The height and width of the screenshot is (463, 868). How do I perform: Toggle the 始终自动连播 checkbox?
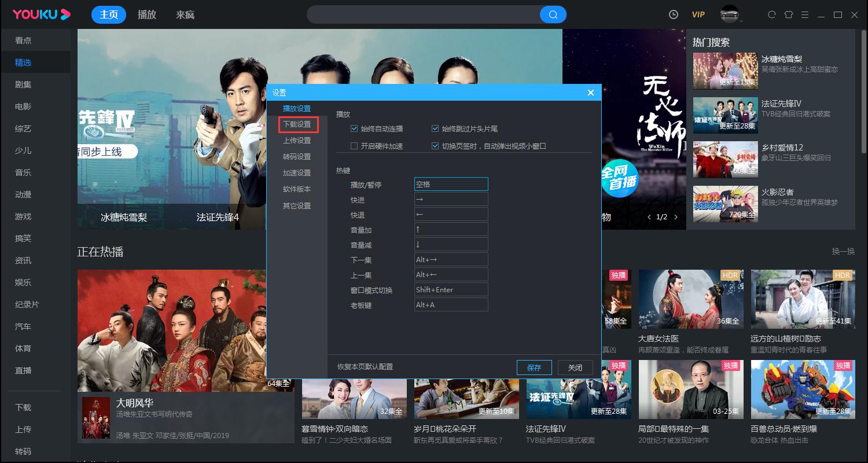pyautogui.click(x=354, y=128)
